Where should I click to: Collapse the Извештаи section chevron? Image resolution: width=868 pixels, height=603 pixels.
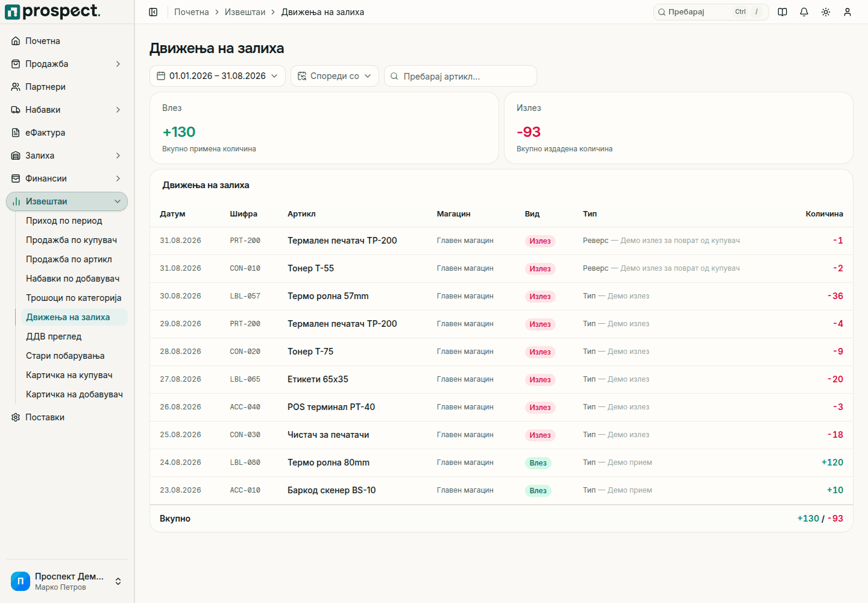click(x=118, y=201)
